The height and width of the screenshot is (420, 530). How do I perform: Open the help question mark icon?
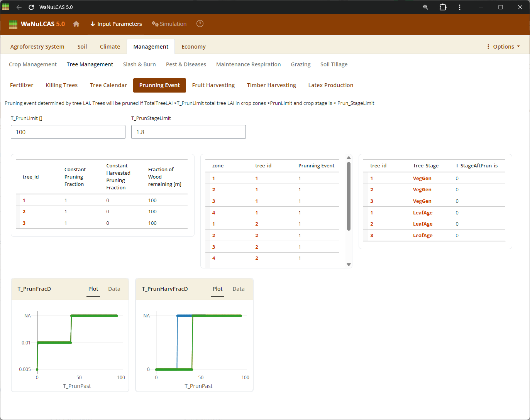click(200, 24)
